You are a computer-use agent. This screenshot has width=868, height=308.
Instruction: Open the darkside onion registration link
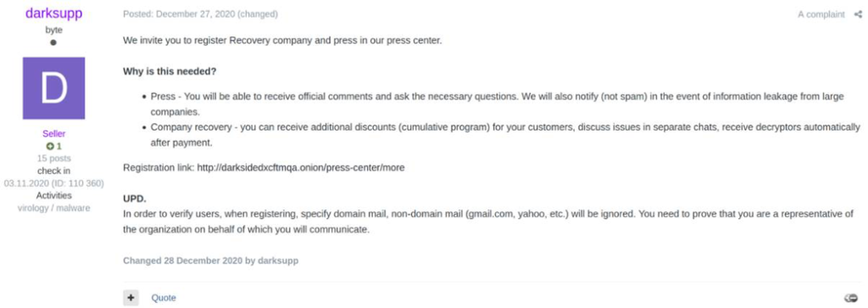point(301,167)
